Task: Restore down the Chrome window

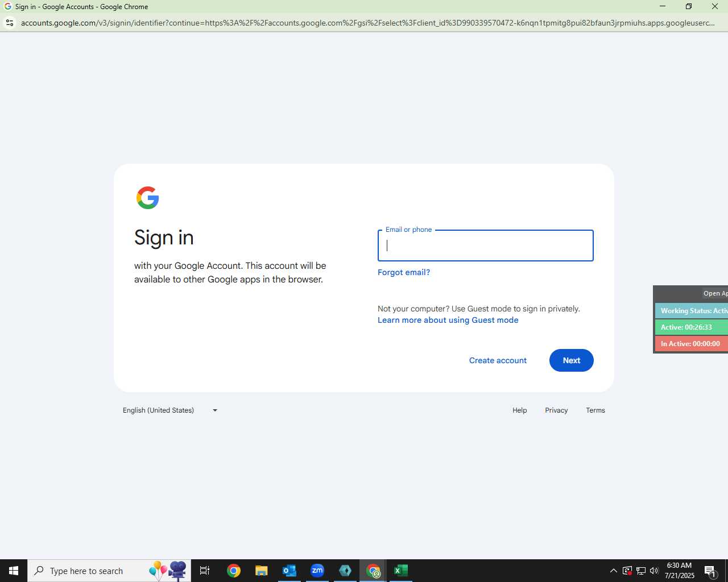Action: tap(688, 6)
